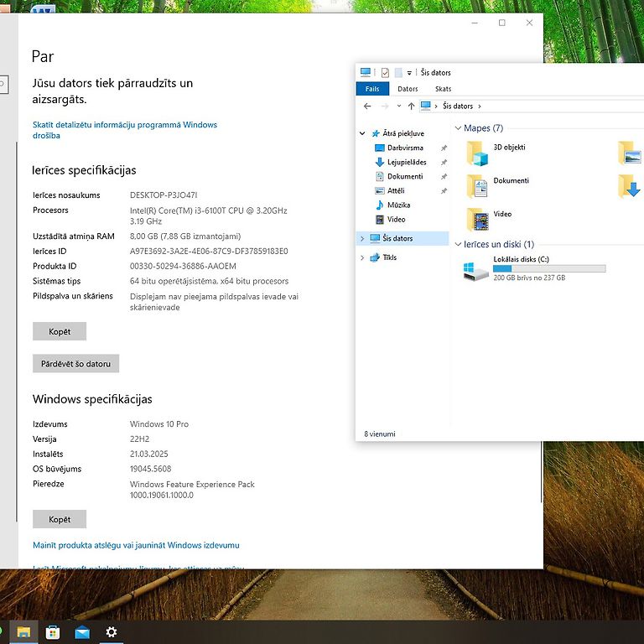Expand Šis dators tree node
This screenshot has width=644, height=644.
[x=362, y=238]
